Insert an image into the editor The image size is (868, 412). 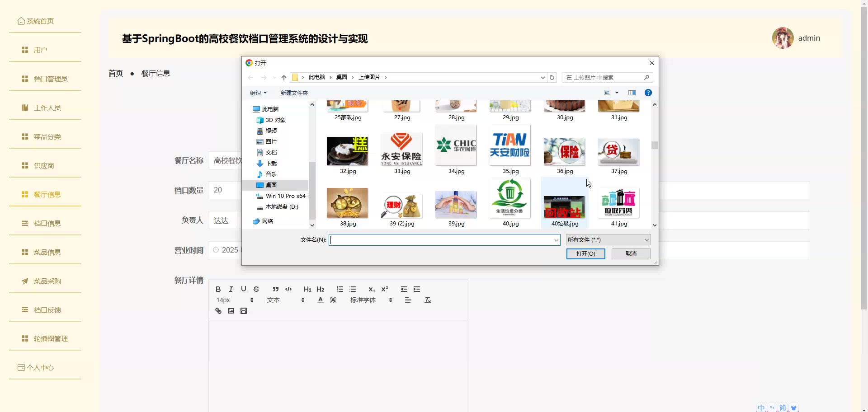point(231,311)
